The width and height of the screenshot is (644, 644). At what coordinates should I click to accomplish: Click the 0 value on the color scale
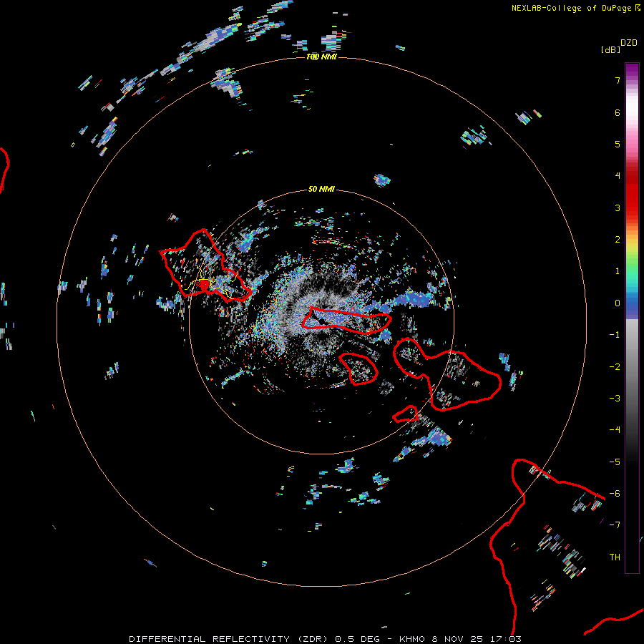(x=618, y=303)
